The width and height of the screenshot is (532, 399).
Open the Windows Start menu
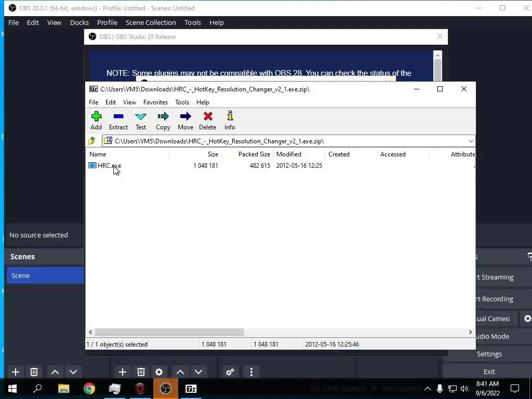[x=12, y=389]
